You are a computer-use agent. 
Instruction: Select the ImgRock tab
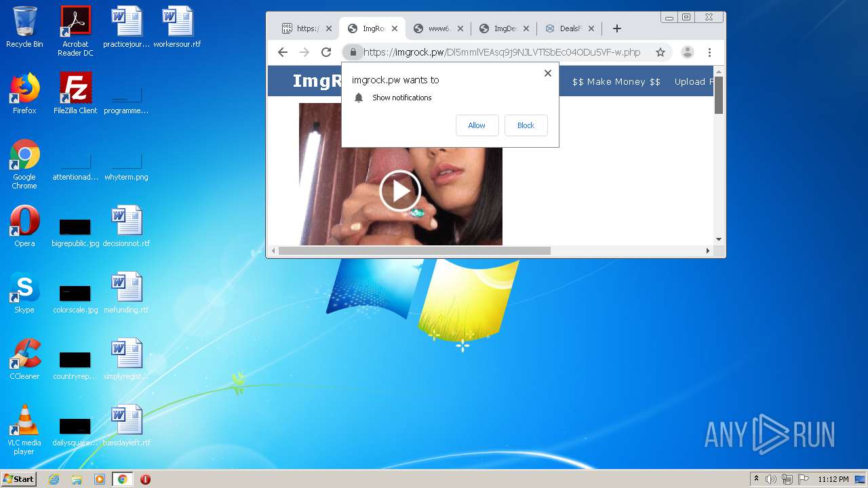(x=372, y=28)
